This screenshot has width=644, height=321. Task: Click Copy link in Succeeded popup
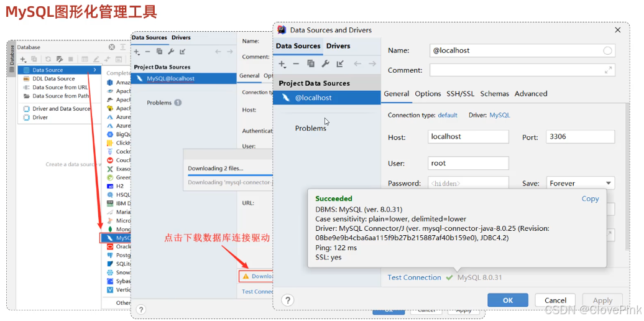[x=590, y=198]
